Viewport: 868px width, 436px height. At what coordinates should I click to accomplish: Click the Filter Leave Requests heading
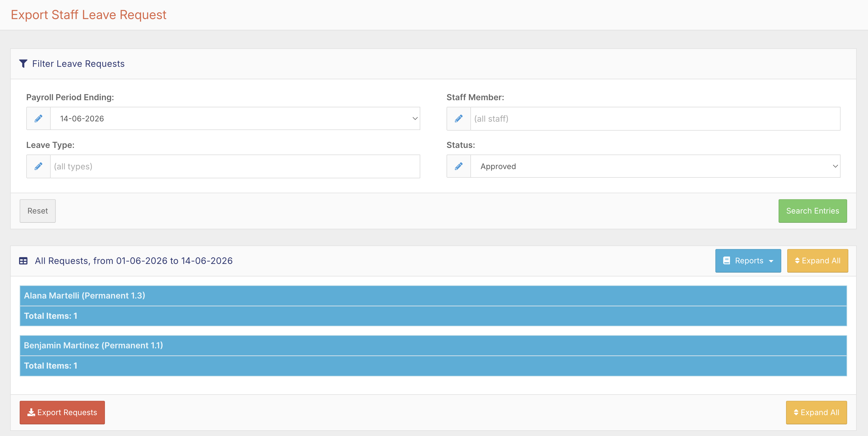pos(78,64)
